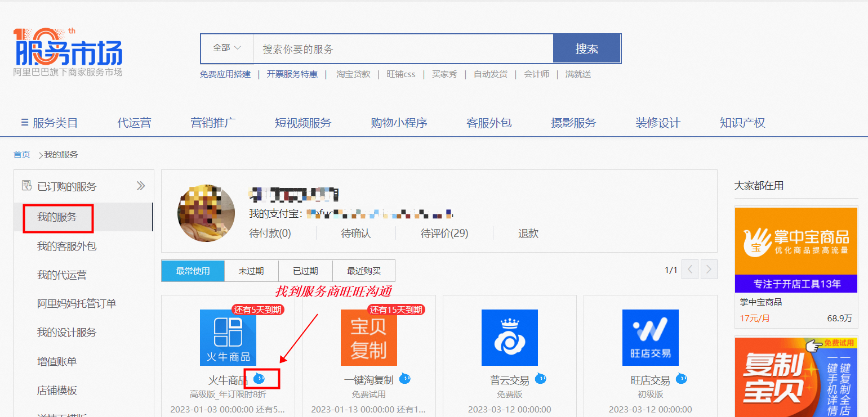868x417 pixels.
Task: Open Wangwang chat for 旺店交易
Action: (682, 378)
